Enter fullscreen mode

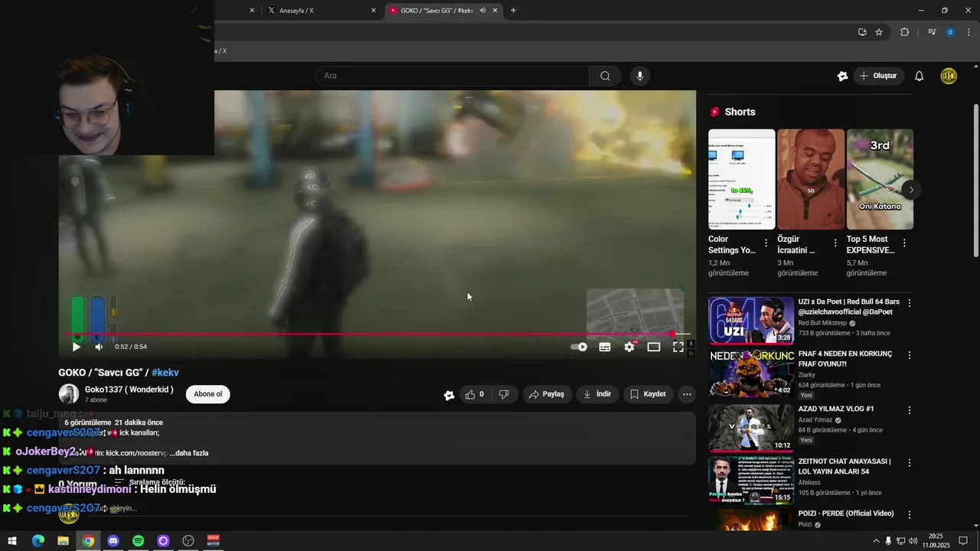click(678, 347)
